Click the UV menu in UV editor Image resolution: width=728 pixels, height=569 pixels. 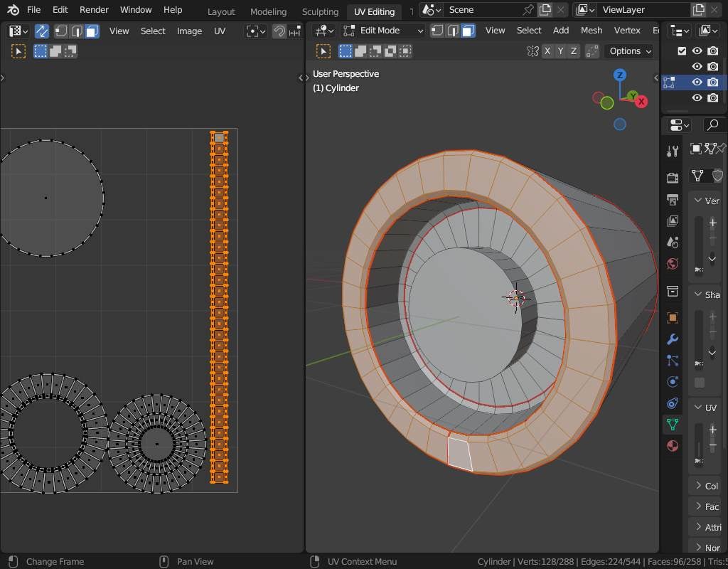tap(220, 31)
